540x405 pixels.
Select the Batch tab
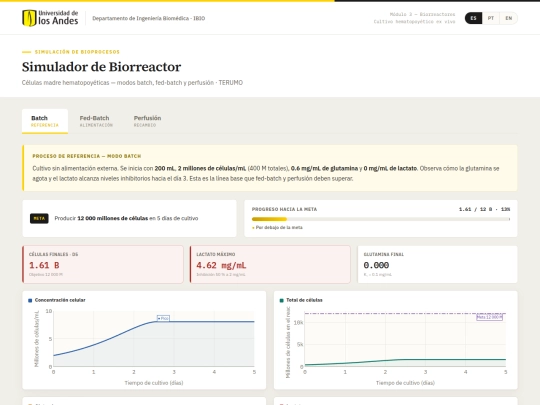coord(45,121)
